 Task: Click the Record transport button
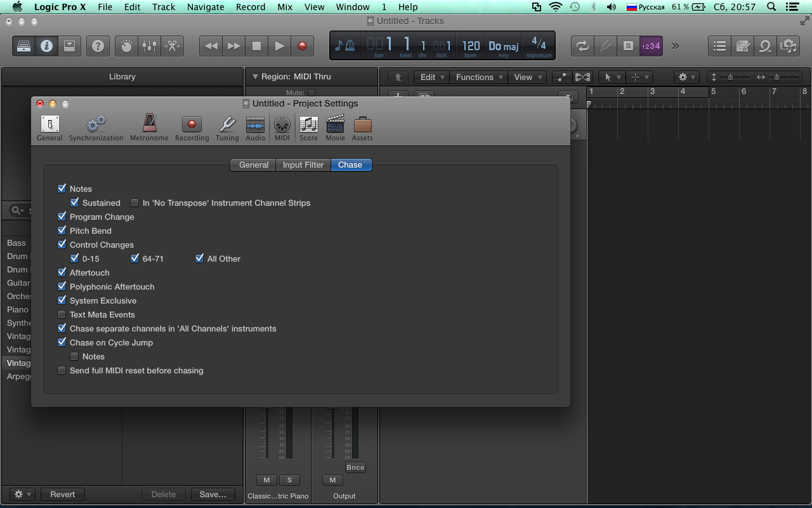pos(302,46)
